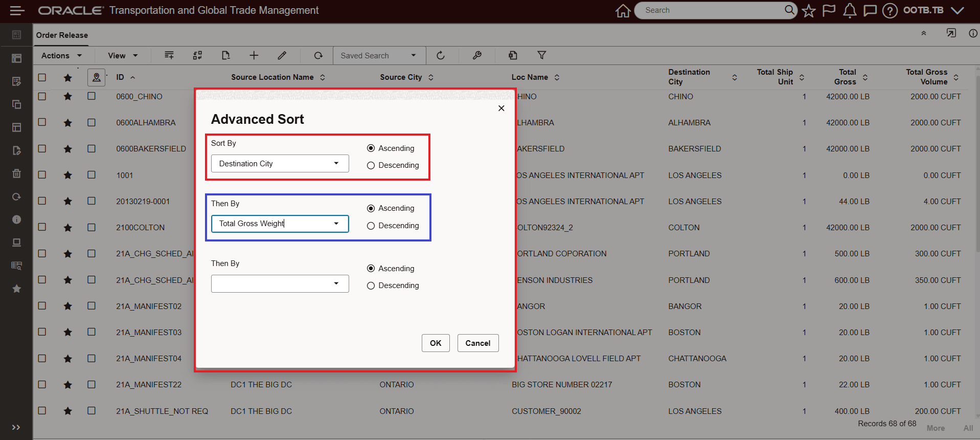The height and width of the screenshot is (440, 980).
Task: Select Descending for first Then By
Action: (x=371, y=226)
